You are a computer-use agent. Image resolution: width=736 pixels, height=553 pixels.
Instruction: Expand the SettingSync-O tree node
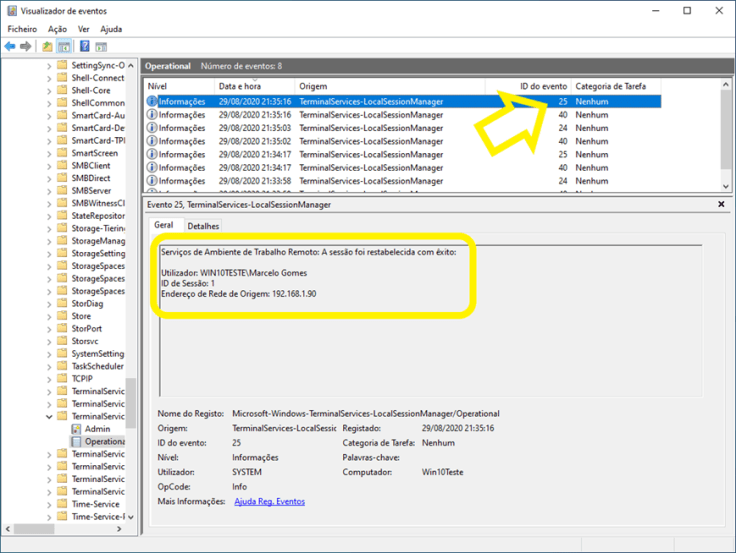coord(49,65)
